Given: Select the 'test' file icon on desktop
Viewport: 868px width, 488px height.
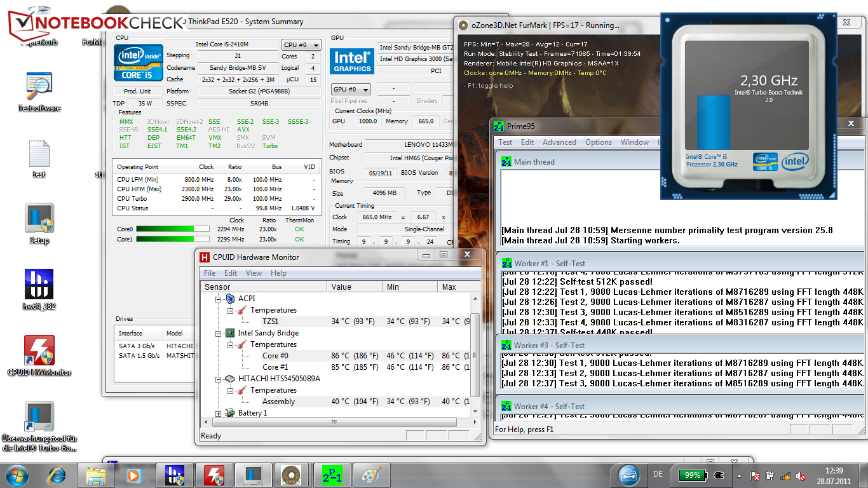Looking at the screenshot, I should pyautogui.click(x=39, y=159).
